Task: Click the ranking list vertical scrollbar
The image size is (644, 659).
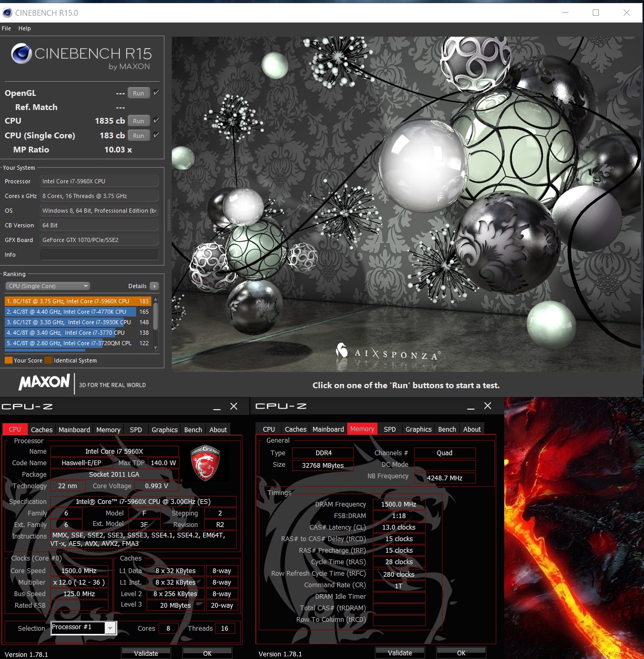Action: tap(156, 323)
